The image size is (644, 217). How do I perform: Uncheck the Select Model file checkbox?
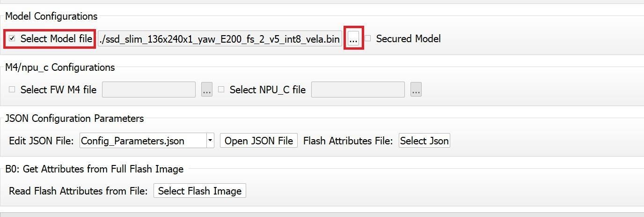click(12, 38)
